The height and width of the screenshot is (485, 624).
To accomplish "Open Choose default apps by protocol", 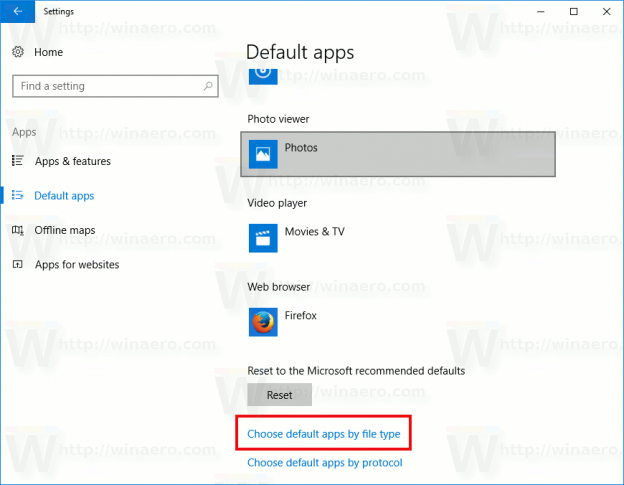I will pyautogui.click(x=325, y=463).
